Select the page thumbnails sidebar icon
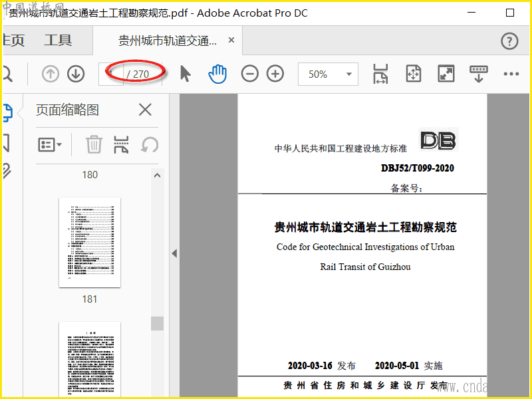The width and height of the screenshot is (532, 399). coord(7,112)
